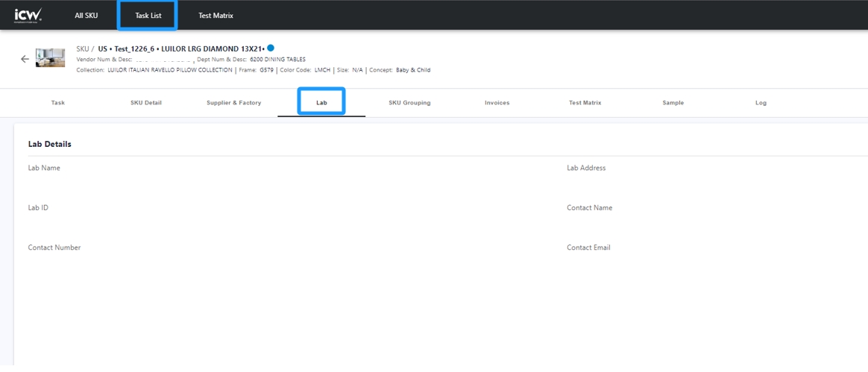Select Task List in top navigation

point(148,16)
